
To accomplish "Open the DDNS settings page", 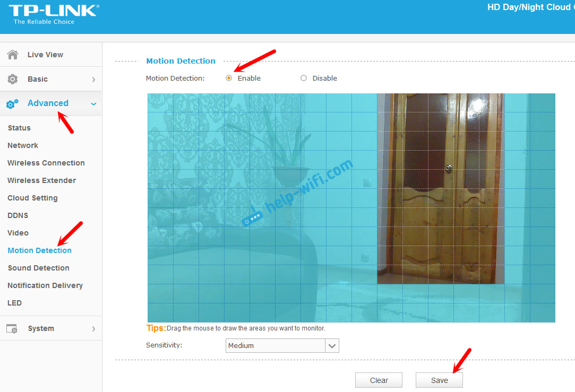I will click(x=18, y=215).
